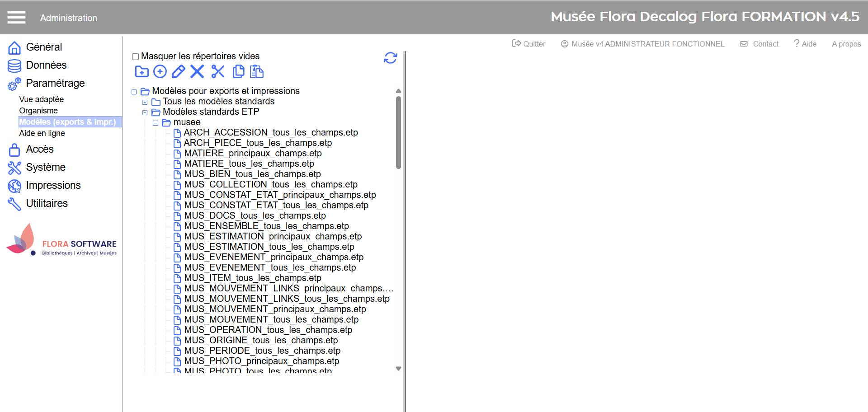Click the pencil edit icon
Screen dimensions: 868x412
[178, 71]
